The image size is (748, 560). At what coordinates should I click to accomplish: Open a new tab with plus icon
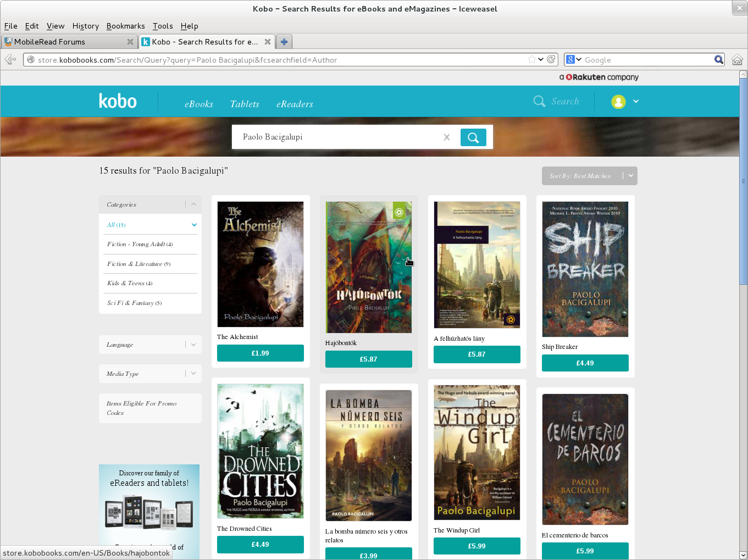(x=284, y=42)
